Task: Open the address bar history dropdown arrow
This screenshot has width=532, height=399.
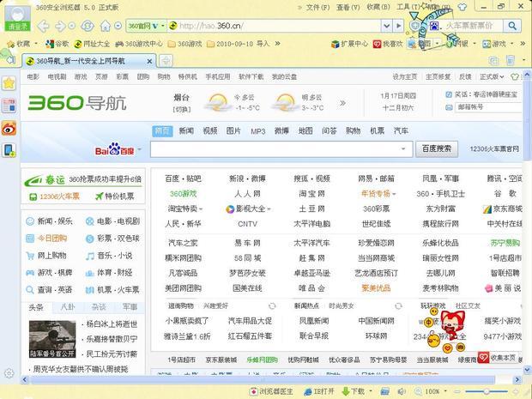Action: click(x=386, y=26)
